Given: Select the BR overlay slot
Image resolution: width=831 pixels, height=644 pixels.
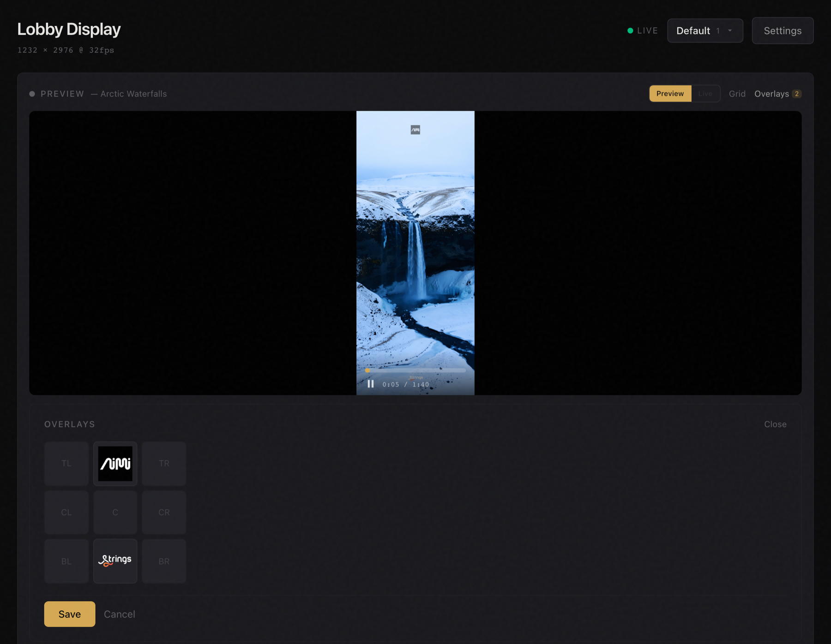Looking at the screenshot, I should point(164,561).
